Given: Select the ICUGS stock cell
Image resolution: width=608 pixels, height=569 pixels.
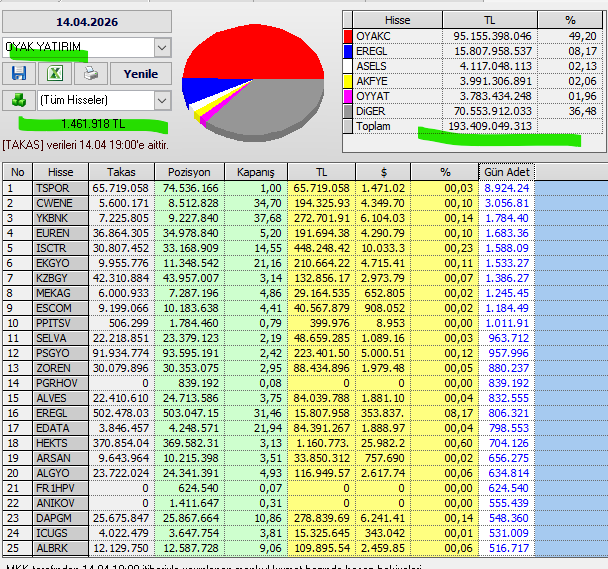Looking at the screenshot, I should tap(60, 533).
